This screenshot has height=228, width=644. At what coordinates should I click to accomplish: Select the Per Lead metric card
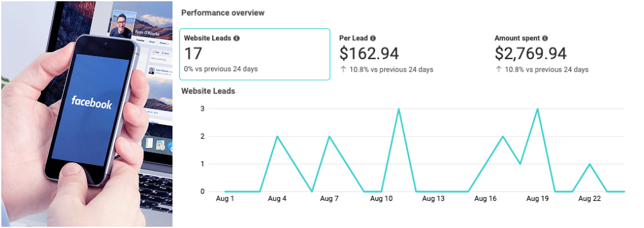[410, 54]
